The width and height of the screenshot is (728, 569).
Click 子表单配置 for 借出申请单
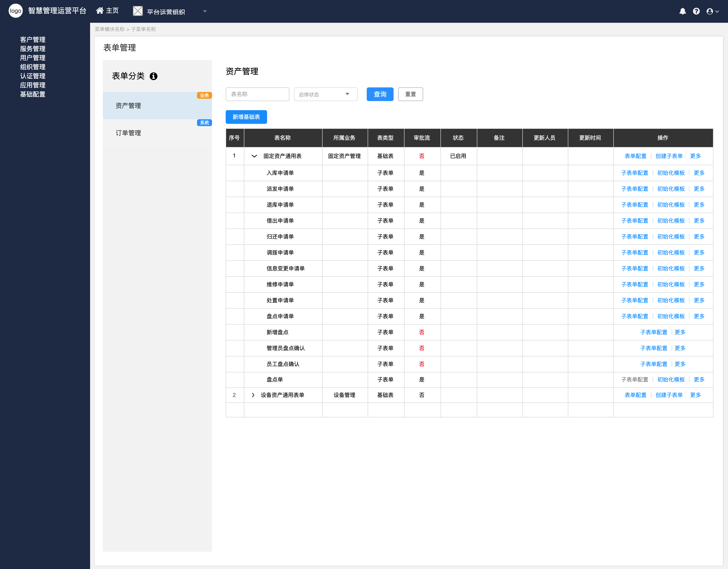635,221
